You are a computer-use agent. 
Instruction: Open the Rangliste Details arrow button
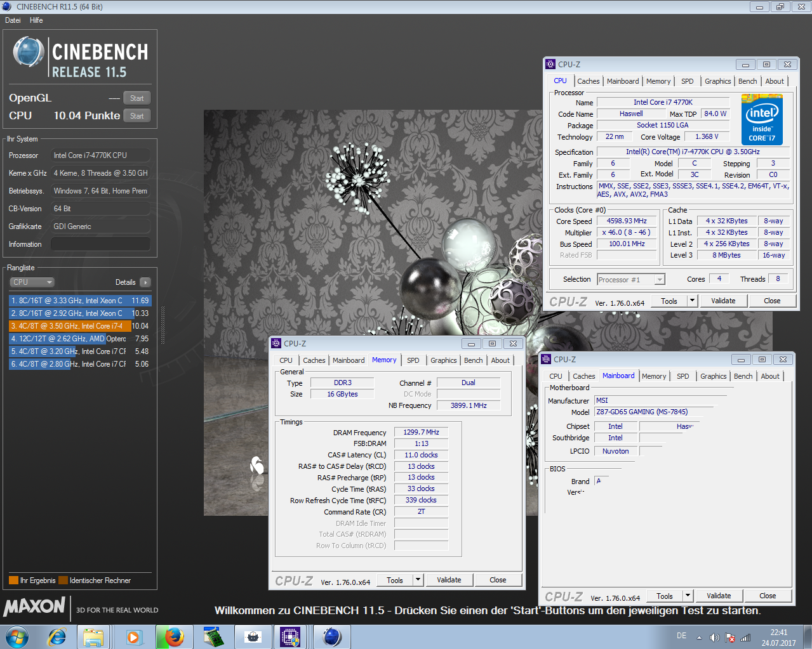pos(145,282)
